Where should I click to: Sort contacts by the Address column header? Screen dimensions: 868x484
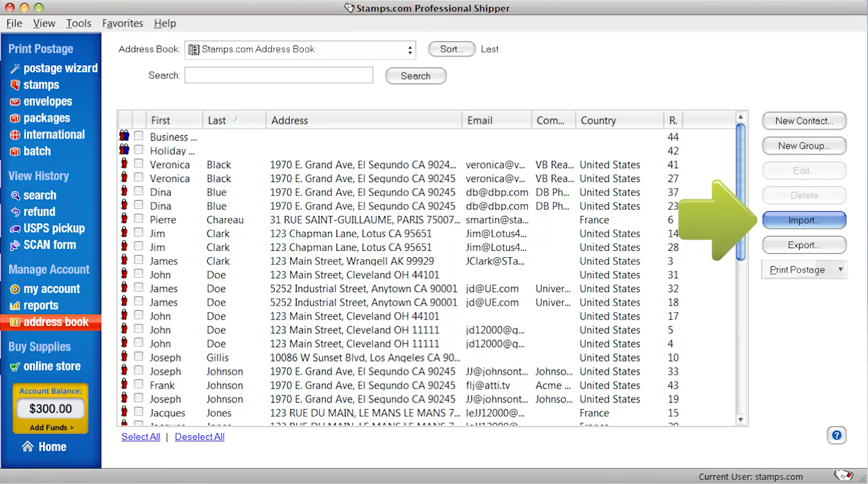coord(364,120)
